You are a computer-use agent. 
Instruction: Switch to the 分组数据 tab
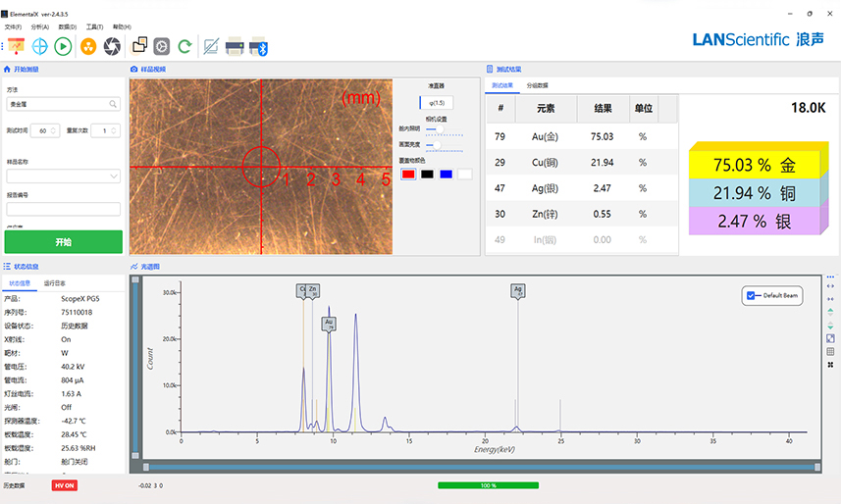coord(538,85)
